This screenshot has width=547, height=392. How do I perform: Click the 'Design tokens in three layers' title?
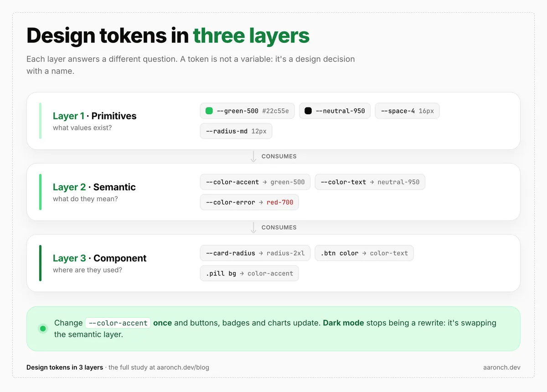click(x=168, y=36)
